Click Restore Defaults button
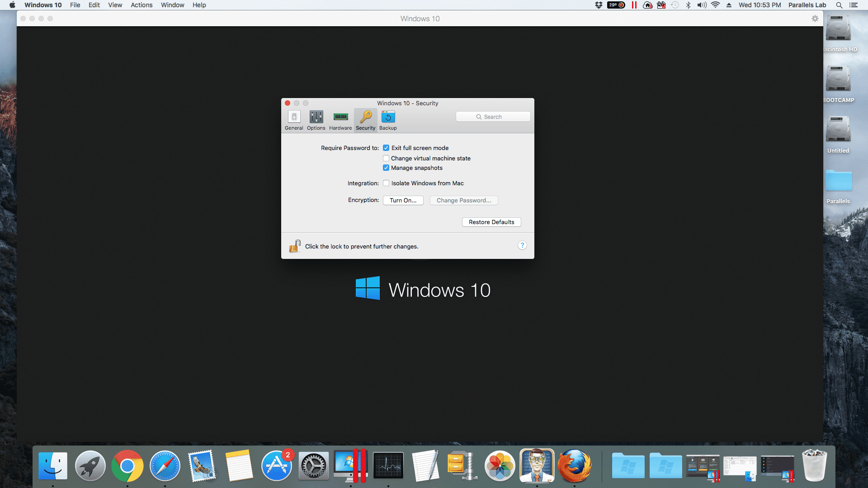Viewport: 868px width, 488px height. [x=491, y=222]
